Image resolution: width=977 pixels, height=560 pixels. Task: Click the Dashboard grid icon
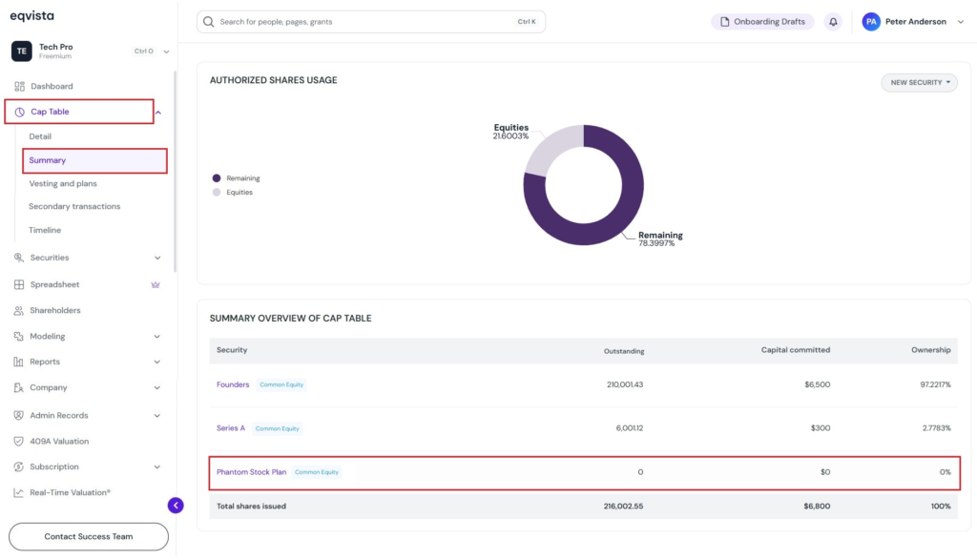point(19,86)
